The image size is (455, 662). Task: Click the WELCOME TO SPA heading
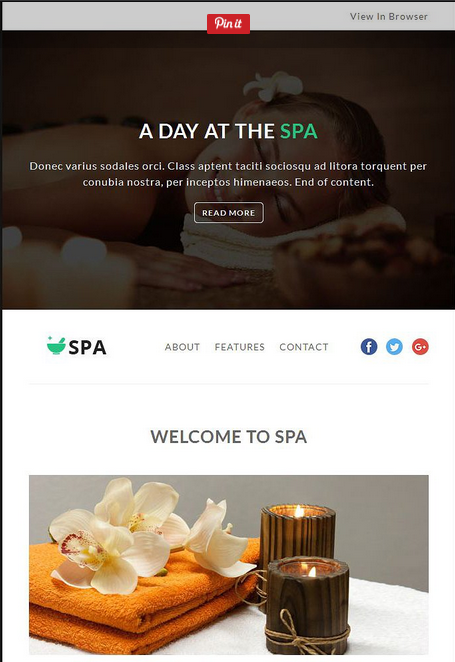[228, 437]
